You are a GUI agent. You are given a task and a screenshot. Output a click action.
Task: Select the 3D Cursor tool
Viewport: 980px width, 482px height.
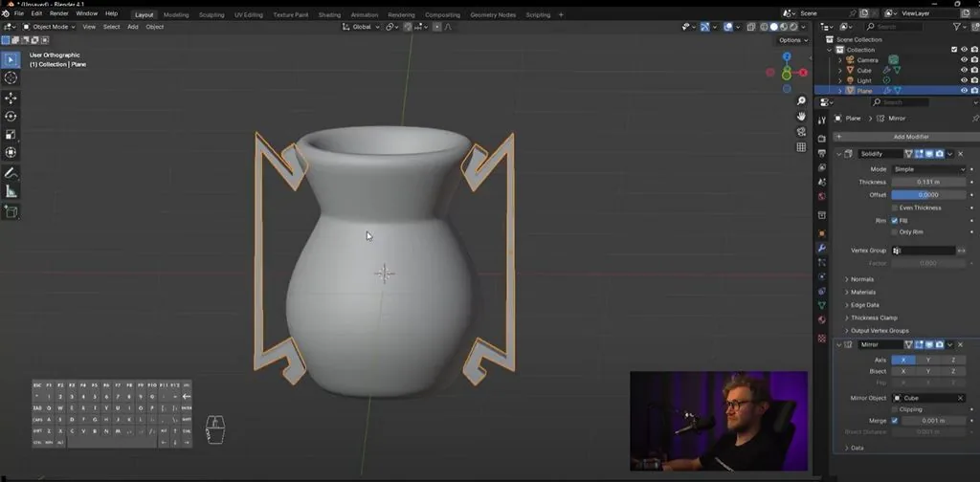11,77
